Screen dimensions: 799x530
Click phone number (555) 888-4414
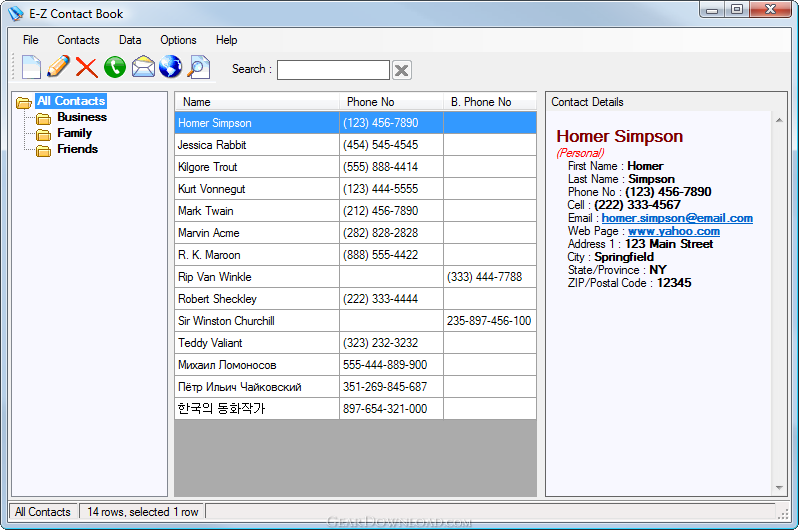[380, 167]
